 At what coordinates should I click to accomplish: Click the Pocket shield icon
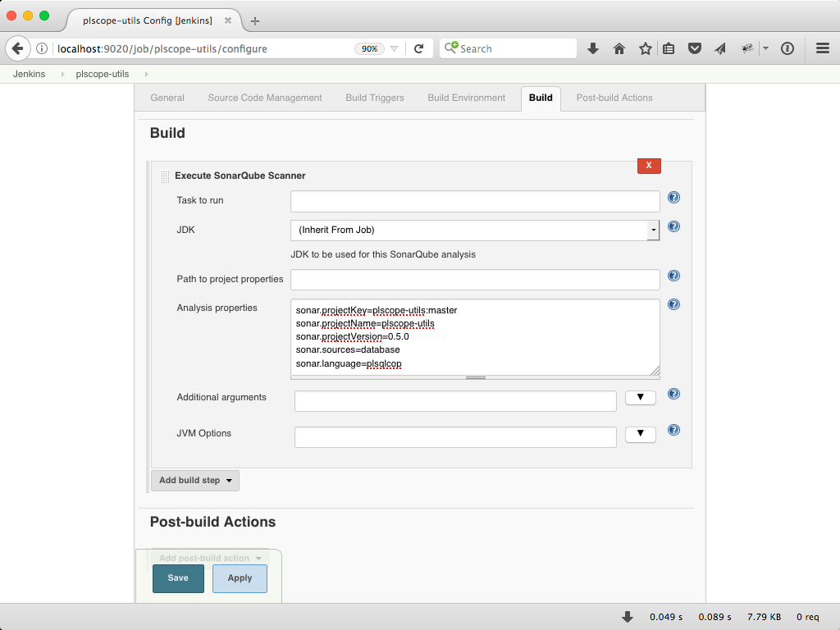[695, 48]
